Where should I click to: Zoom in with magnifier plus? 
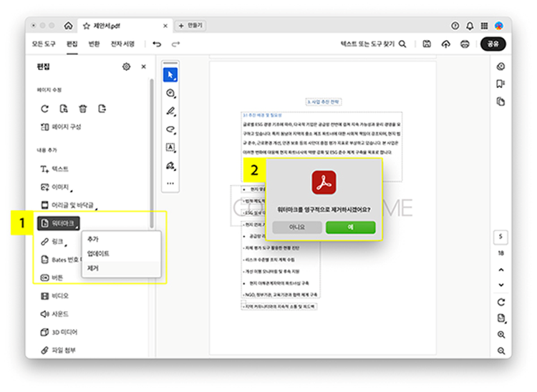click(x=501, y=335)
